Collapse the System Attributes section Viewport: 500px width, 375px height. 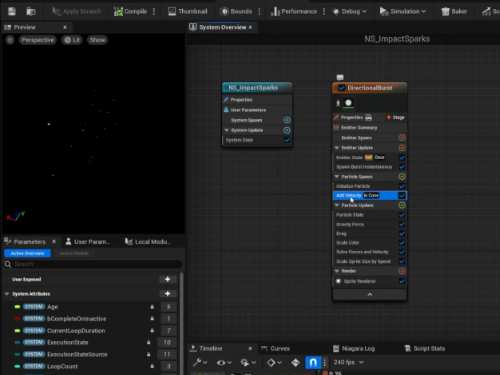click(x=7, y=294)
